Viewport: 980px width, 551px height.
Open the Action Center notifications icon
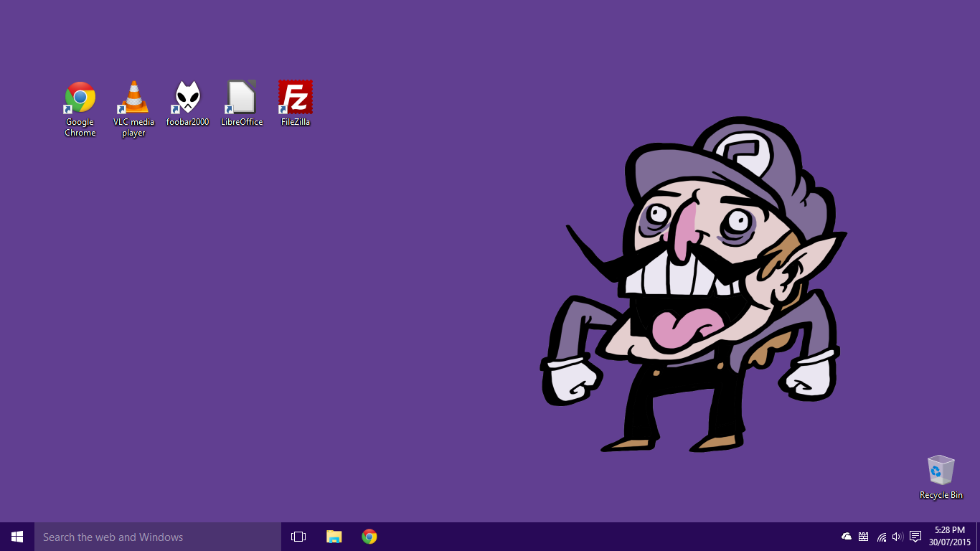coord(915,537)
